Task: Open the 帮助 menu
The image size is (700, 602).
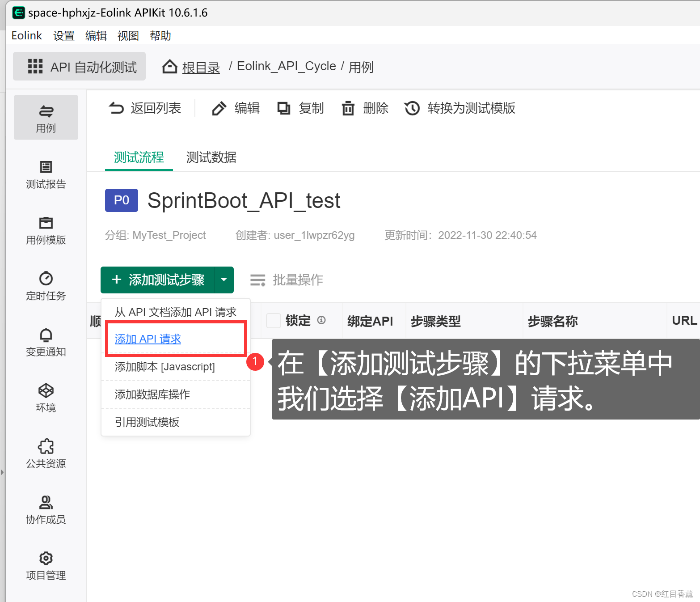Action: pyautogui.click(x=160, y=36)
